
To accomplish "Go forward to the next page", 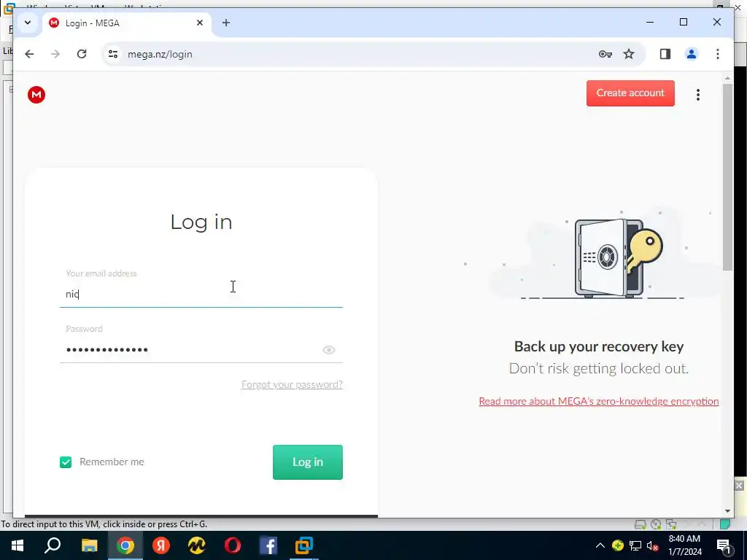I will tap(55, 54).
